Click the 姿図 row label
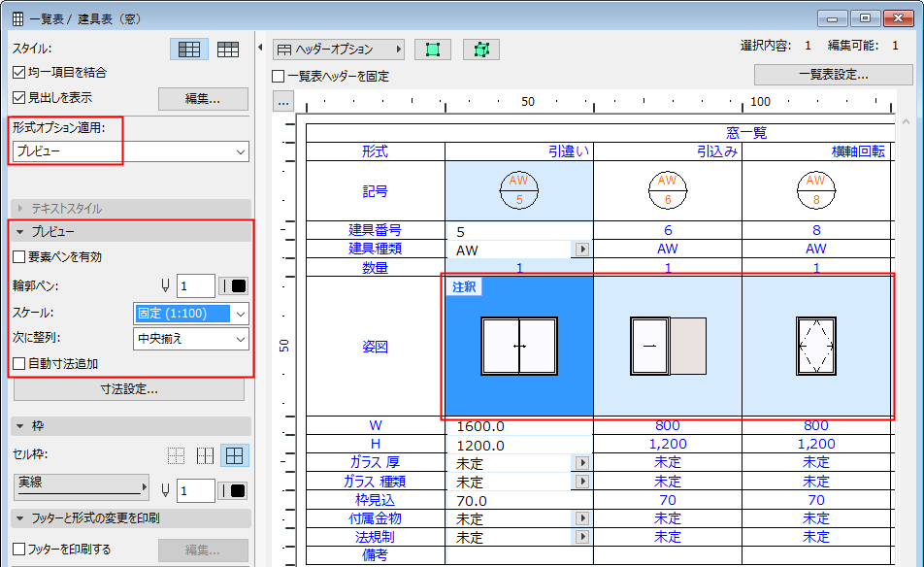 (x=375, y=347)
